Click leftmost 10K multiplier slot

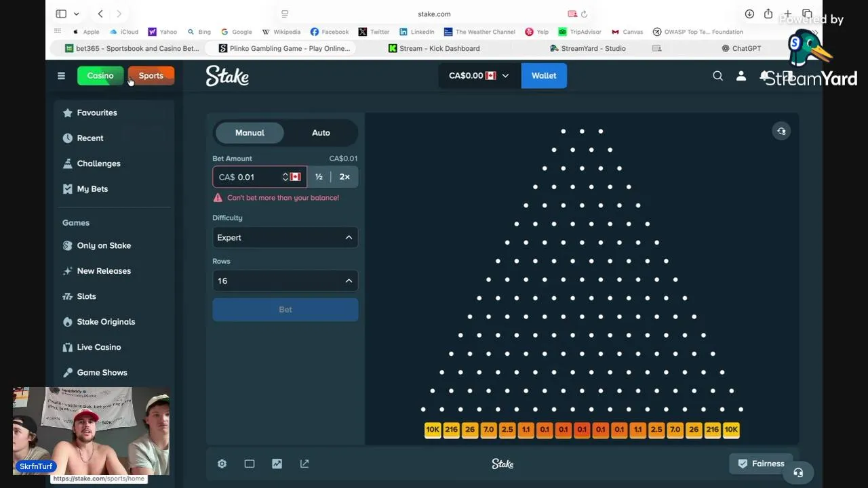pyautogui.click(x=433, y=430)
